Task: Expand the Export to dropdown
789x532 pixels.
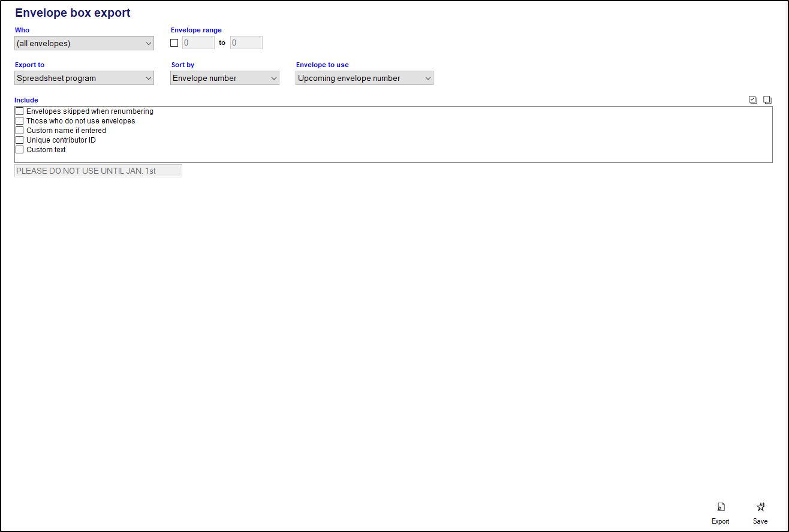Action: [x=84, y=78]
